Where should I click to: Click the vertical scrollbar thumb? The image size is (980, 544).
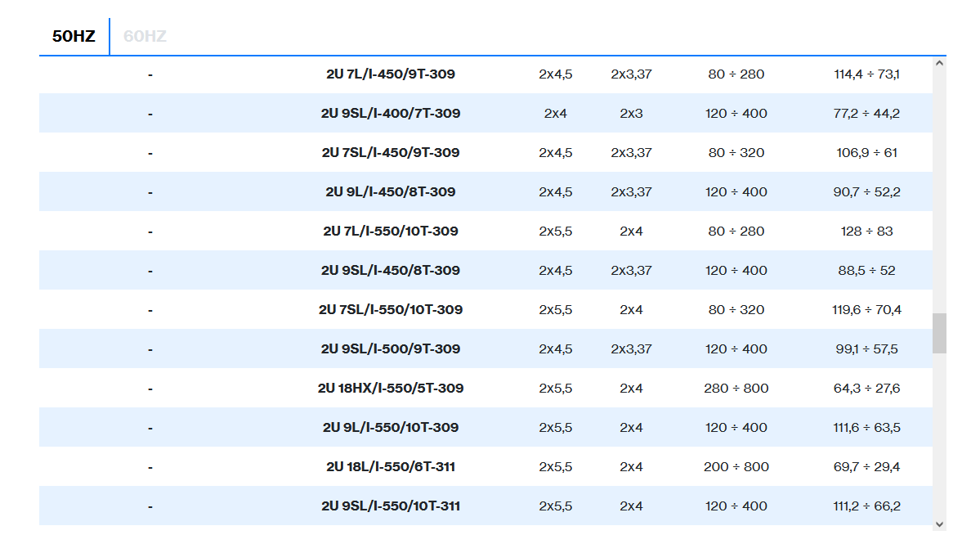939,333
